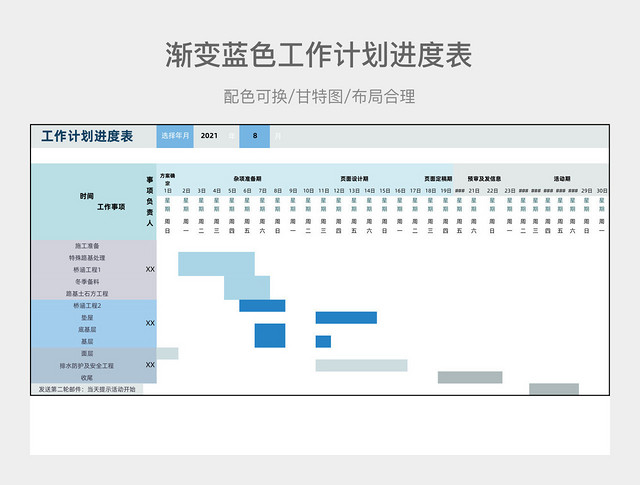
Task: Select the 13日 date column header
Action: pos(354,191)
